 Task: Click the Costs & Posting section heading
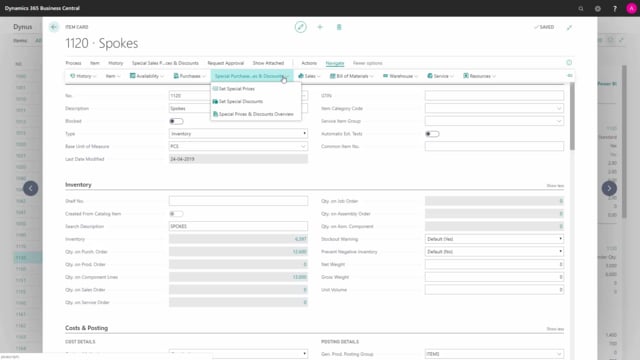[87, 328]
